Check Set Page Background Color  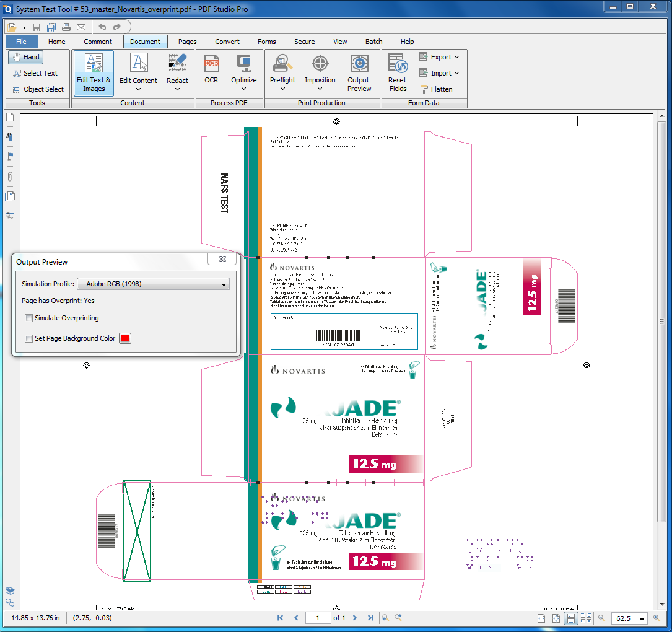28,338
